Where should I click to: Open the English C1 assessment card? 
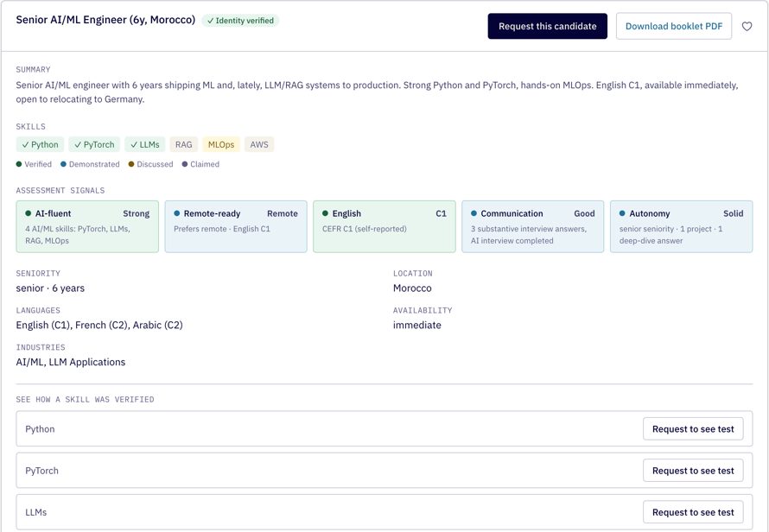click(x=384, y=226)
